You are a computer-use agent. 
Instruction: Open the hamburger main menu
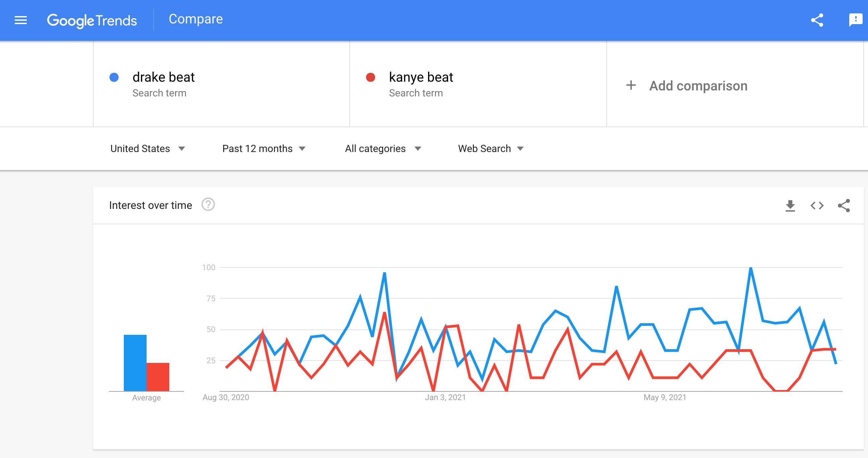pos(20,20)
